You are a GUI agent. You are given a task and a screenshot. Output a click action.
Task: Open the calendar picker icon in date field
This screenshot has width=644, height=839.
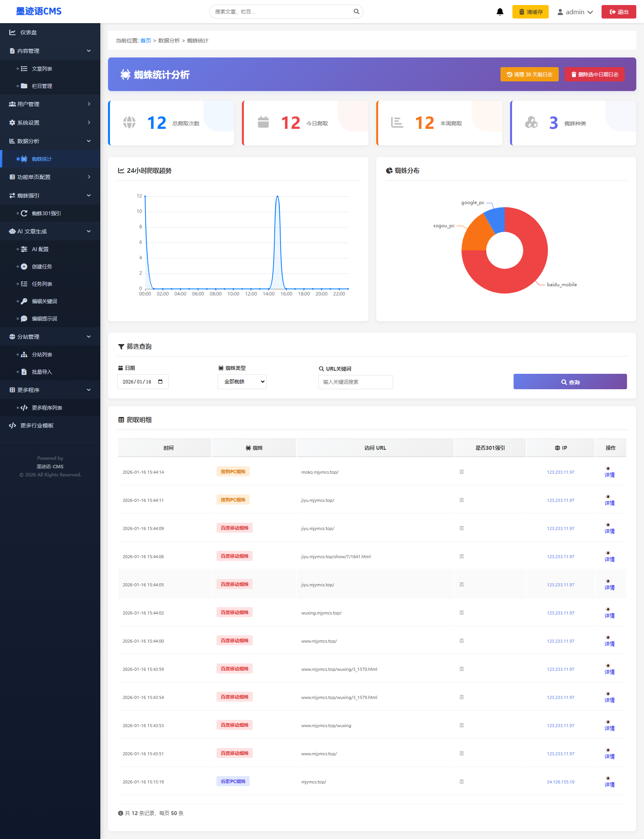(x=161, y=382)
